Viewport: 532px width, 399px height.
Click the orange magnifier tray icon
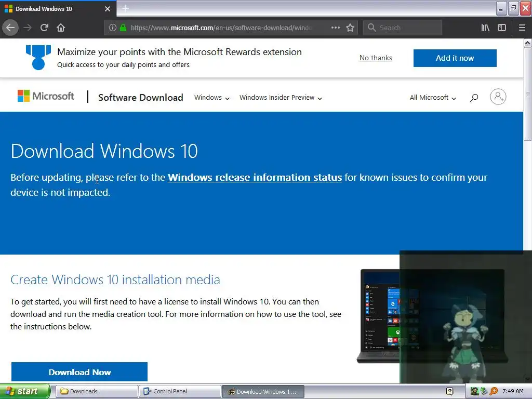494,392
